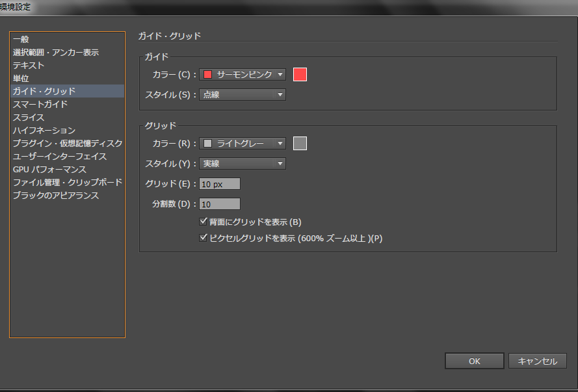Open ブラックのアピアランス preferences
The image size is (578, 392).
coord(67,195)
